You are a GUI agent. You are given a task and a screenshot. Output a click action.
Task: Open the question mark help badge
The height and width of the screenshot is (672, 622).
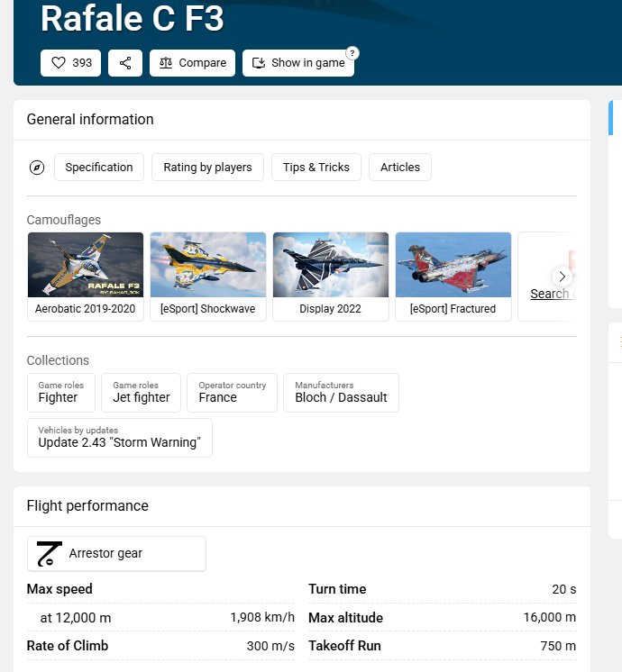tap(352, 53)
